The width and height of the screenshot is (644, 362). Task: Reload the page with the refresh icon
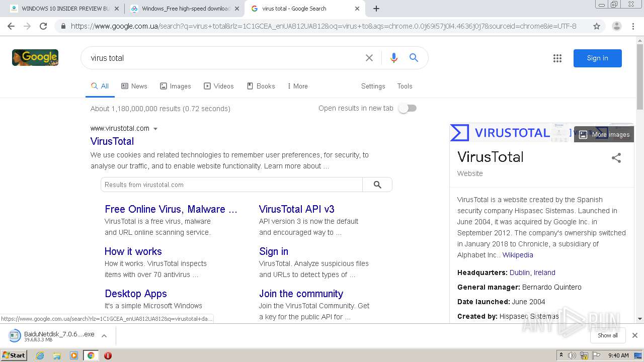[x=43, y=26]
